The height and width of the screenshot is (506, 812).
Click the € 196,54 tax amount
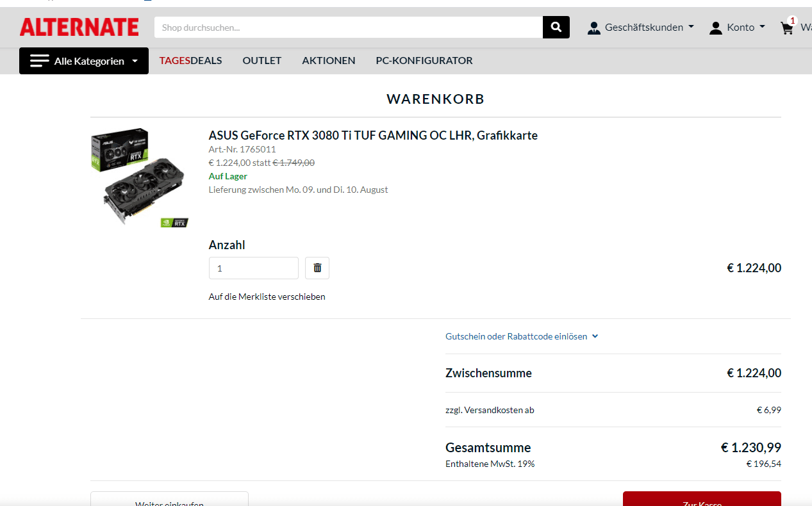tap(764, 464)
